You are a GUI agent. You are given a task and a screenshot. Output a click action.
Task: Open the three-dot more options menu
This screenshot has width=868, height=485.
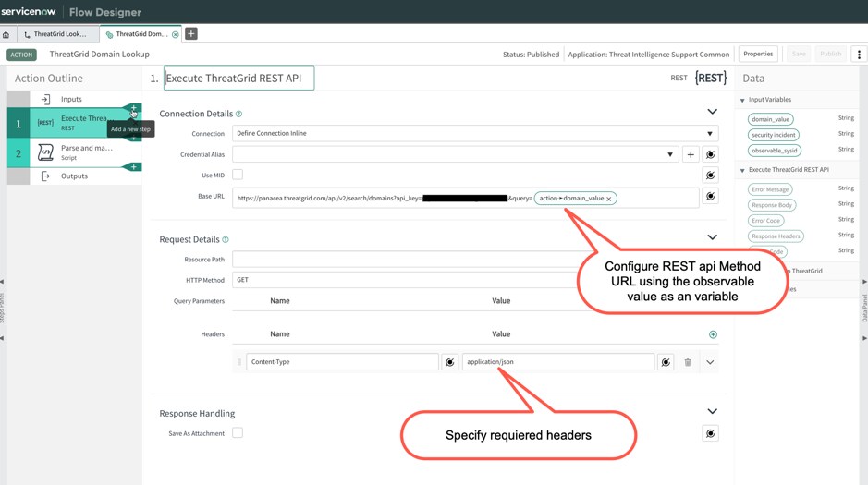click(x=859, y=55)
